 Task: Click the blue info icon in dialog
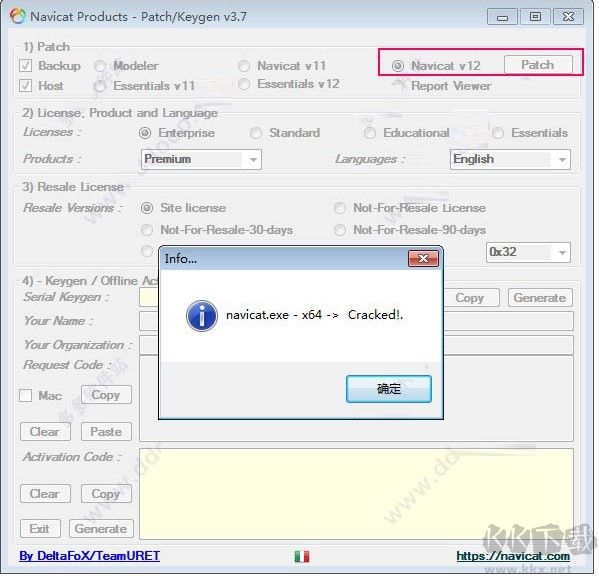pos(202,316)
